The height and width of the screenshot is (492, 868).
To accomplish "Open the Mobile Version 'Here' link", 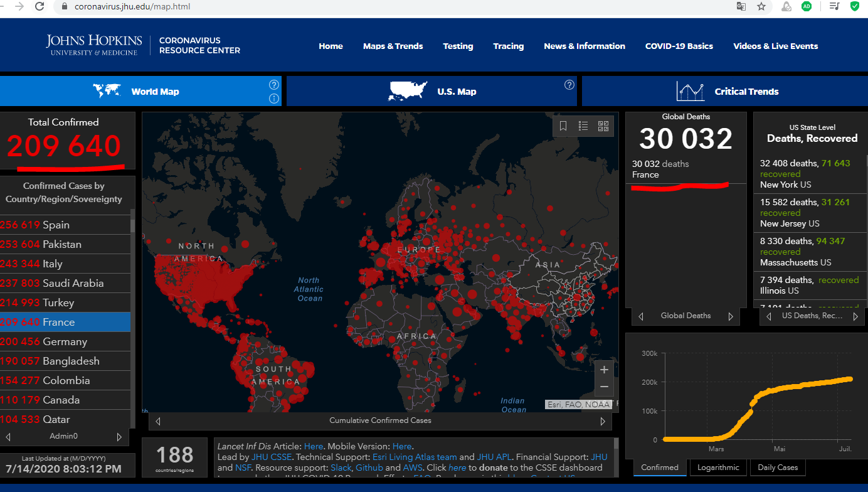I will (x=403, y=446).
